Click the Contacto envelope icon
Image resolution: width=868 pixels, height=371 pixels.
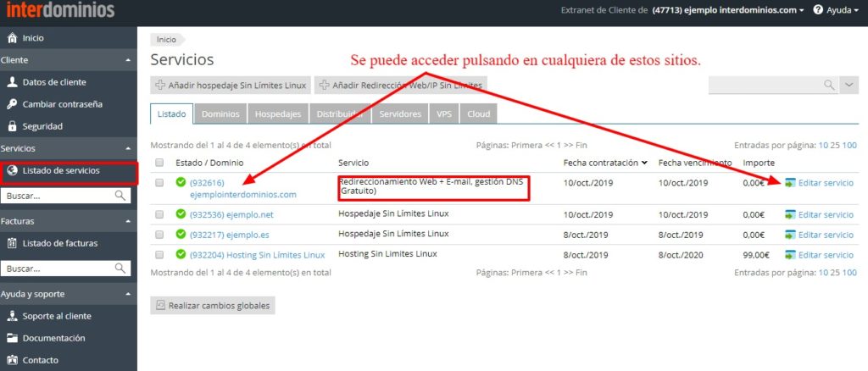pos(12,360)
